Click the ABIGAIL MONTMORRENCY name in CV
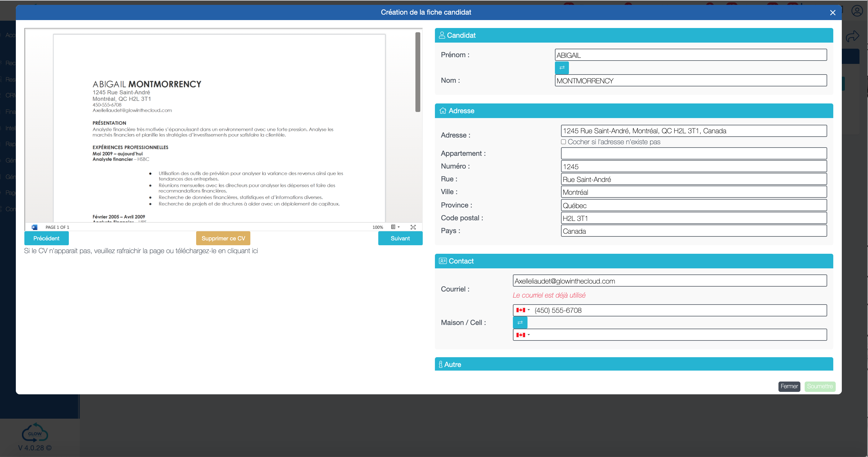868x457 pixels. click(147, 84)
